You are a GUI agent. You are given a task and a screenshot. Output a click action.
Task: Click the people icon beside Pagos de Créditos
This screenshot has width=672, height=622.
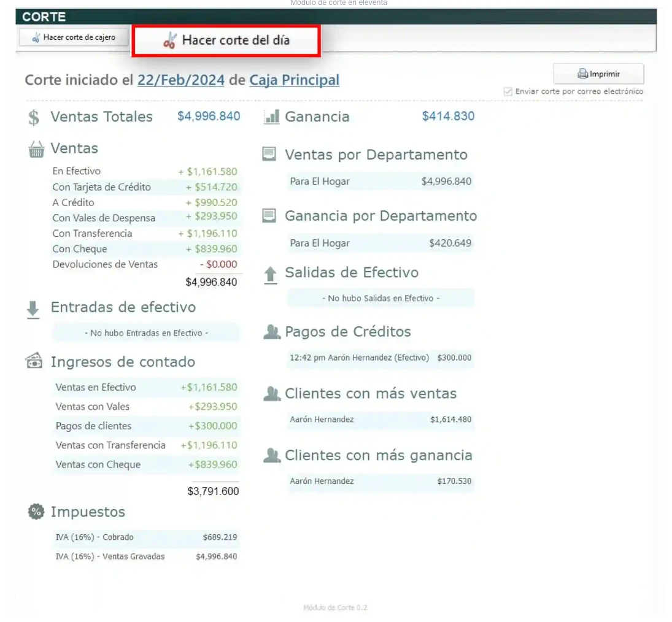click(x=272, y=332)
